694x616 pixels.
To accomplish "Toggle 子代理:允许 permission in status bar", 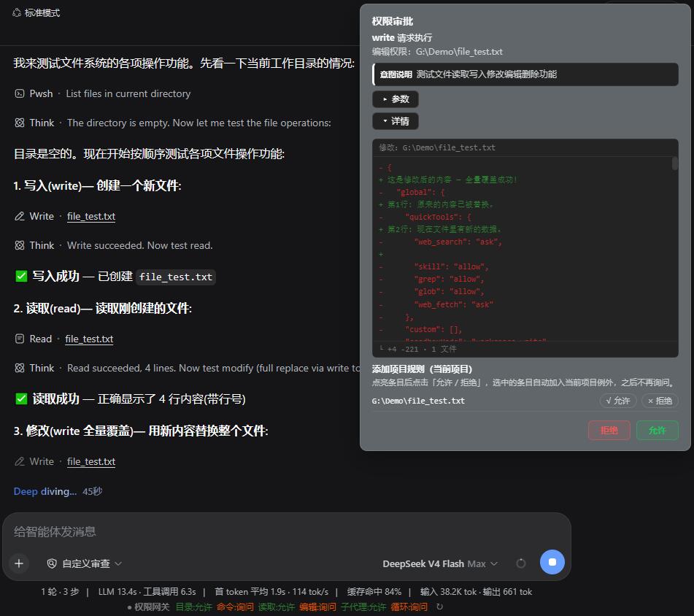I will [x=363, y=607].
